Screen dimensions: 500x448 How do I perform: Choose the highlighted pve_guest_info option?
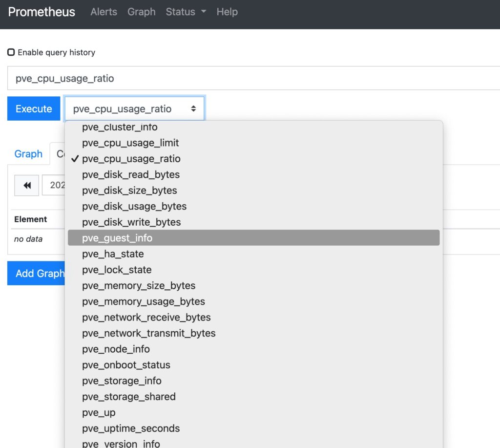pos(254,238)
